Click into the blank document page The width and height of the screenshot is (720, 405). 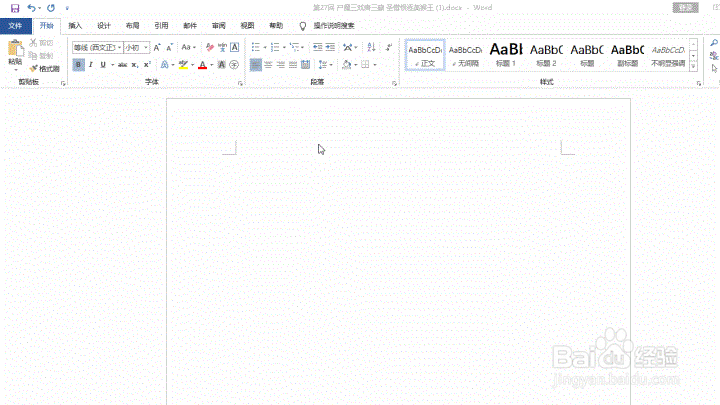(x=398, y=252)
